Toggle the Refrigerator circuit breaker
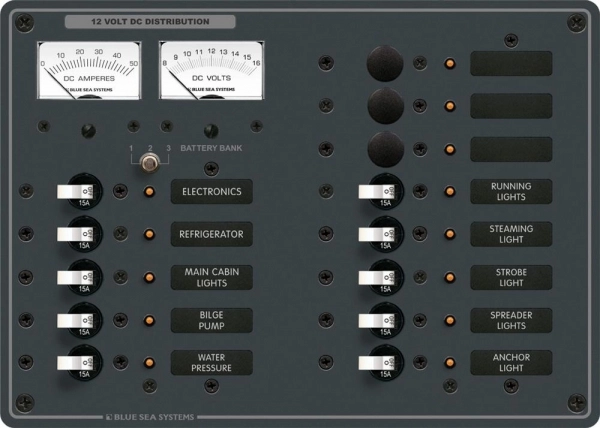This screenshot has width=600, height=428. click(x=76, y=234)
